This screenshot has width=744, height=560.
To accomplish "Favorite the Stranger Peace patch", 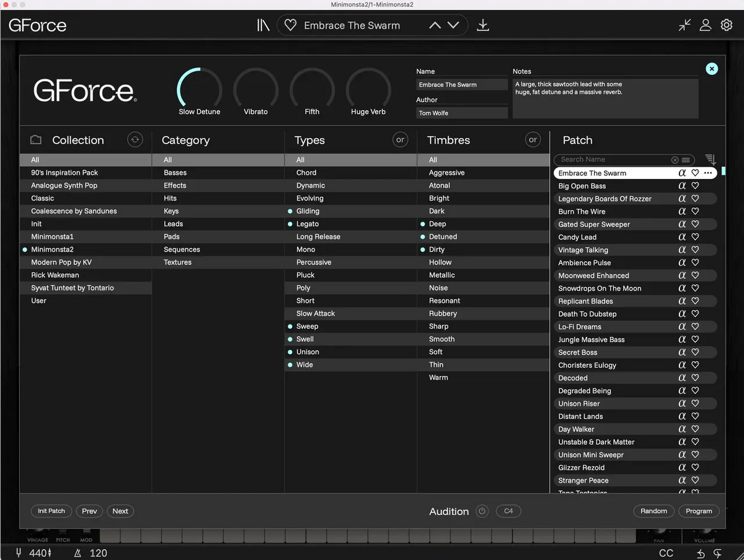I will [696, 480].
